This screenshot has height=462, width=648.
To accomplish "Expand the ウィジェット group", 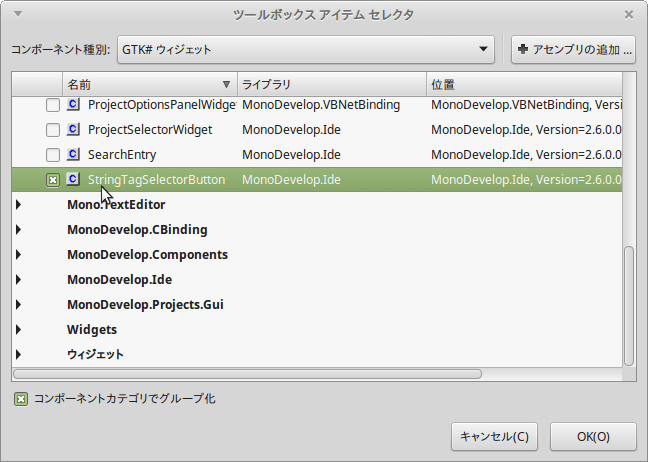I will pos(19,355).
